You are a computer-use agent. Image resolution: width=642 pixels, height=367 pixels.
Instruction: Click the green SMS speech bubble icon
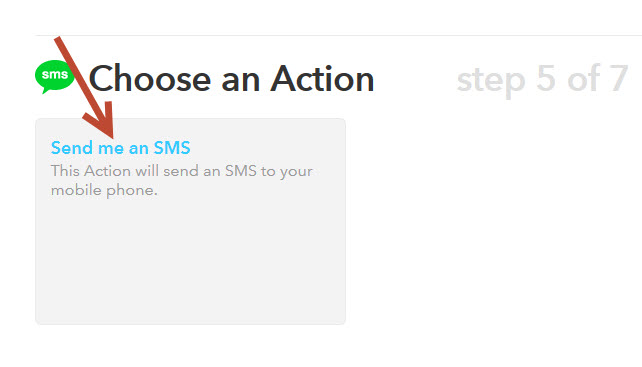pos(54,77)
